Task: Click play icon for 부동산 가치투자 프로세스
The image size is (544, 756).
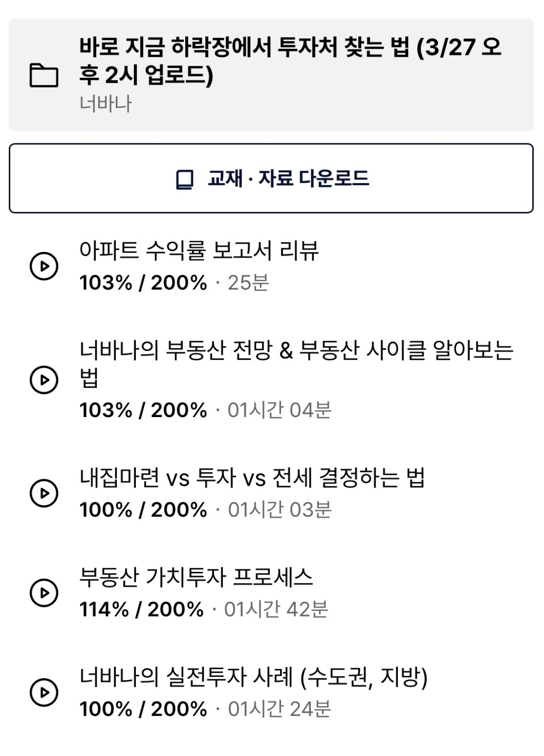Action: pos(44,593)
